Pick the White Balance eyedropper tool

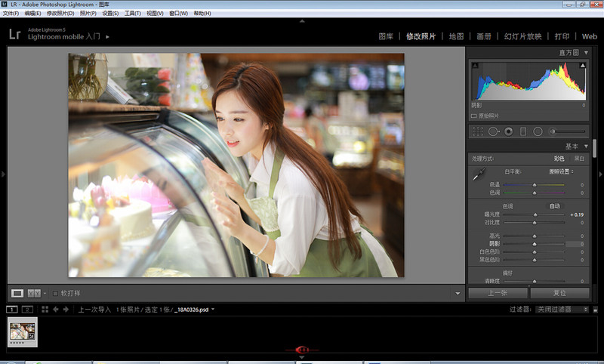click(x=479, y=174)
